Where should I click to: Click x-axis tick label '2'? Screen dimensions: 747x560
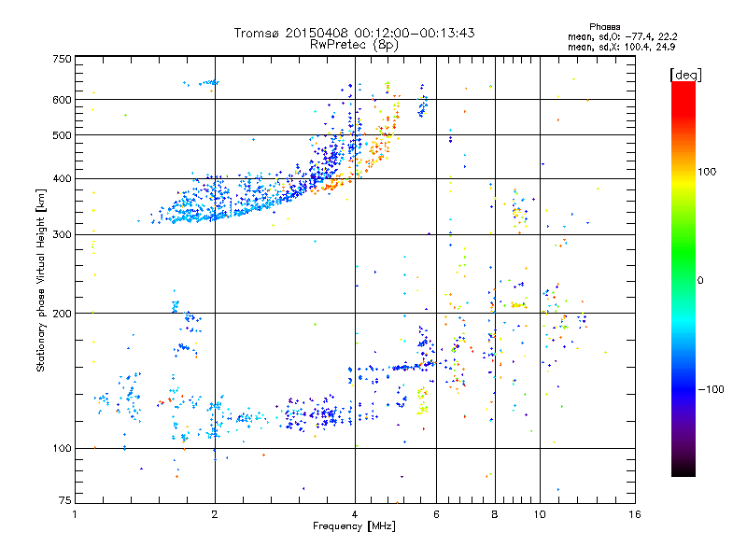click(x=215, y=514)
